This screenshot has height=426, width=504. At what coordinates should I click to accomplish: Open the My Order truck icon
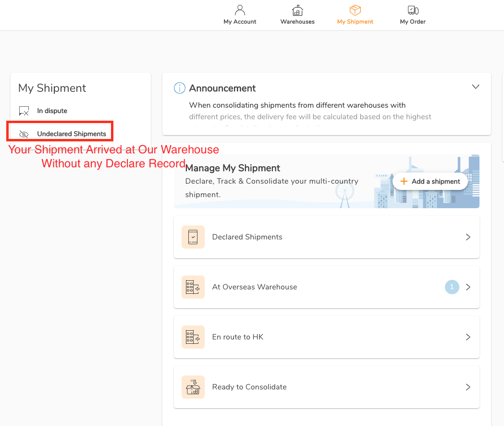pyautogui.click(x=413, y=10)
